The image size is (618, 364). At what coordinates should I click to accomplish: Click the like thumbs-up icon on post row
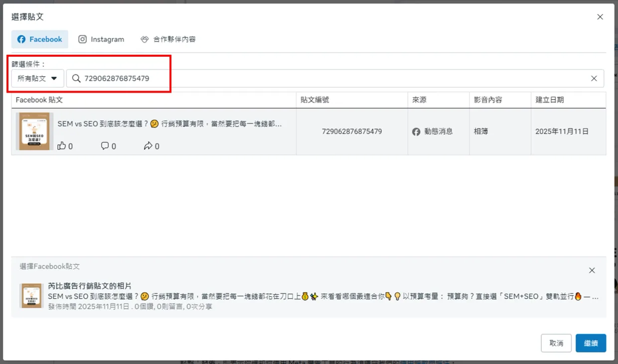pyautogui.click(x=62, y=146)
